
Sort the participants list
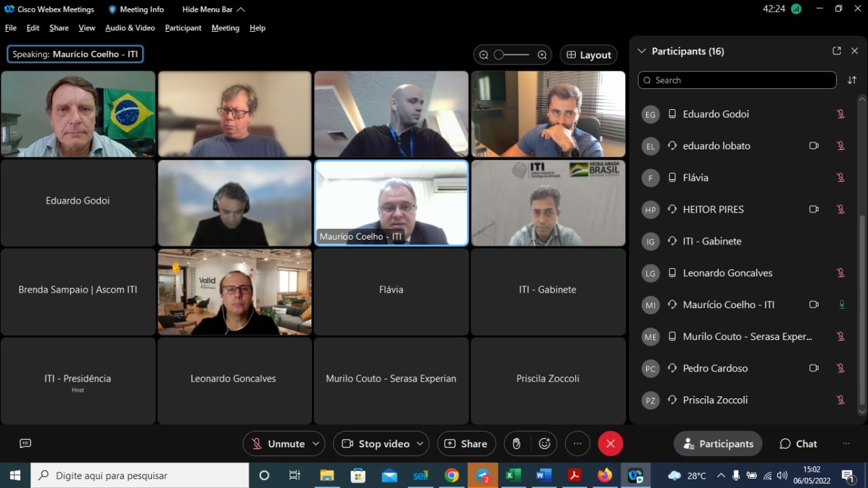852,80
